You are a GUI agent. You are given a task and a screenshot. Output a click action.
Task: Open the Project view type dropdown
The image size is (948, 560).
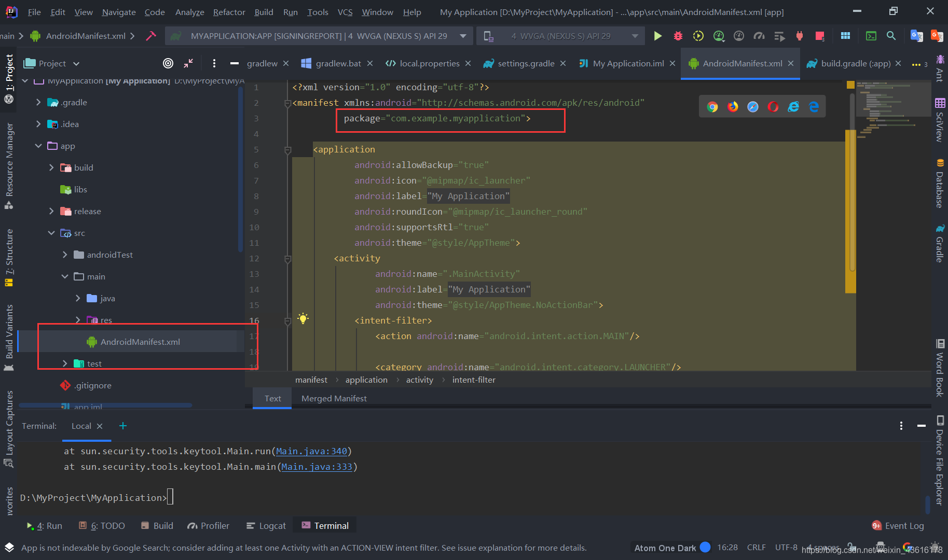click(x=52, y=63)
